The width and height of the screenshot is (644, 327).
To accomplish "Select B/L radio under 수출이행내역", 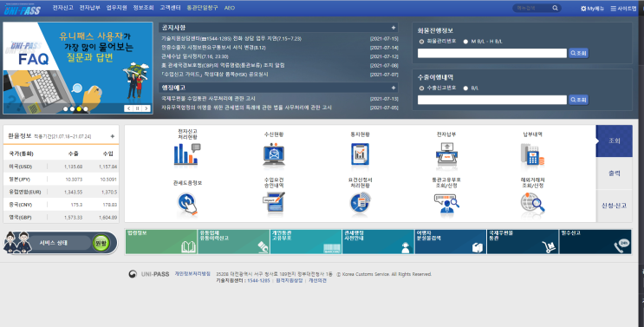I will click(465, 88).
